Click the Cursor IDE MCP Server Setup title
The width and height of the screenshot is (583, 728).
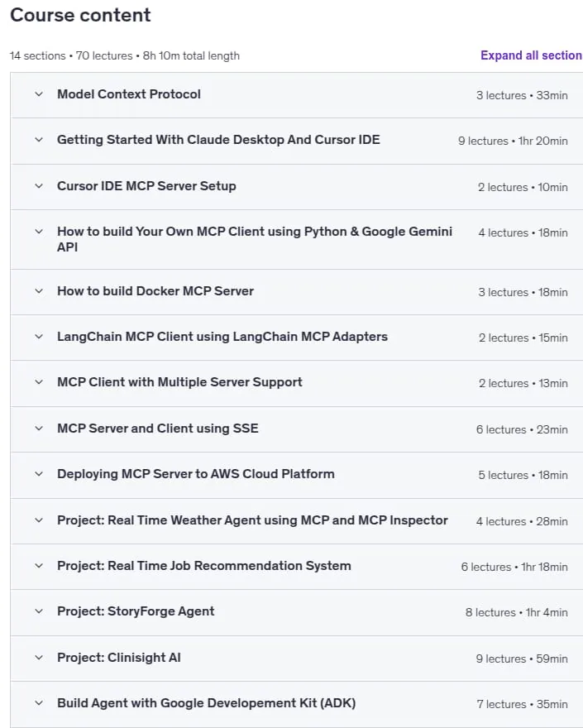(146, 186)
